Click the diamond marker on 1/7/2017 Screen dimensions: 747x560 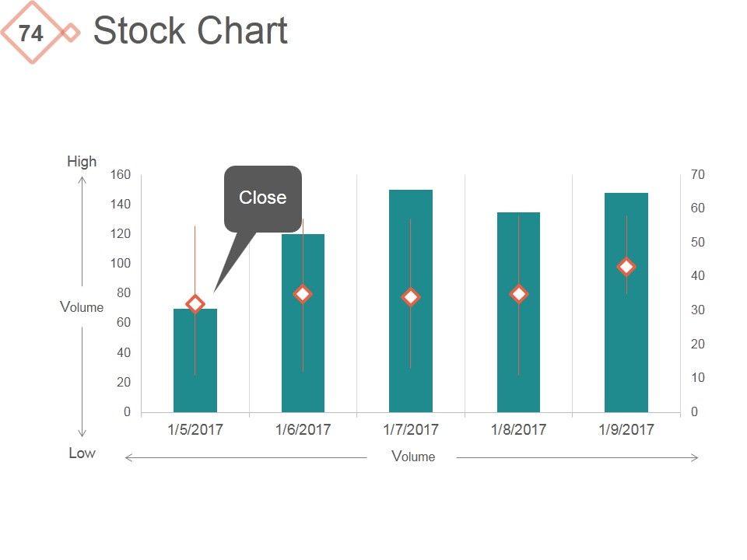411,297
